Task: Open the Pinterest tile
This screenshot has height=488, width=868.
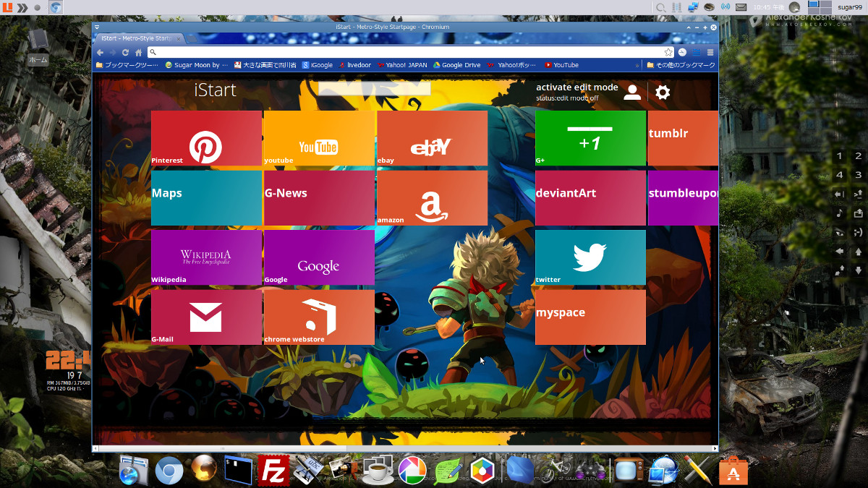Action: coord(206,138)
